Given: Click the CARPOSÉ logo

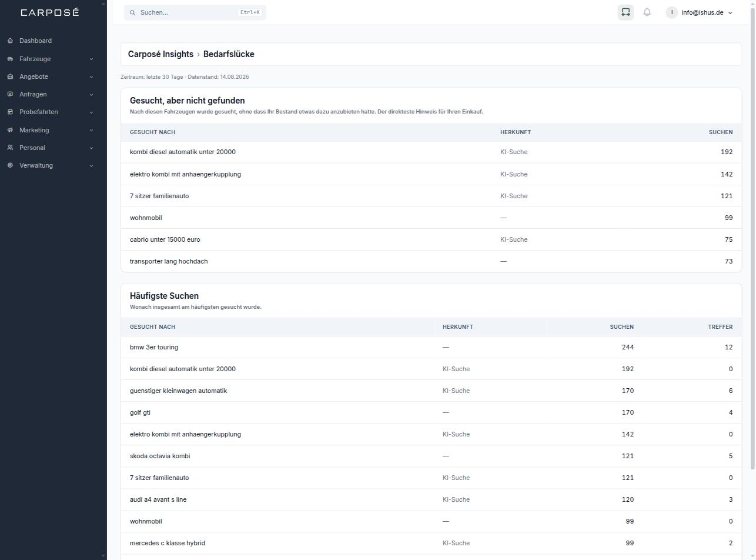Looking at the screenshot, I should coord(50,12).
